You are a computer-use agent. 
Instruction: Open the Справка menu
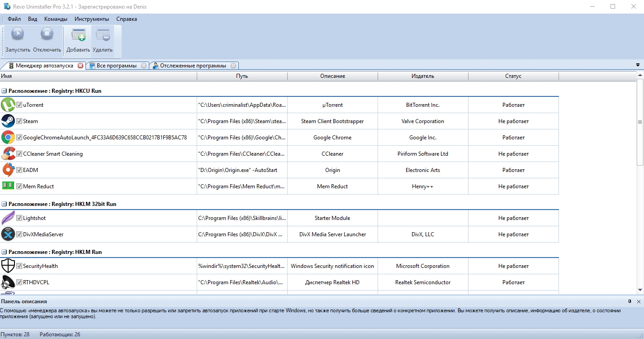pos(127,19)
